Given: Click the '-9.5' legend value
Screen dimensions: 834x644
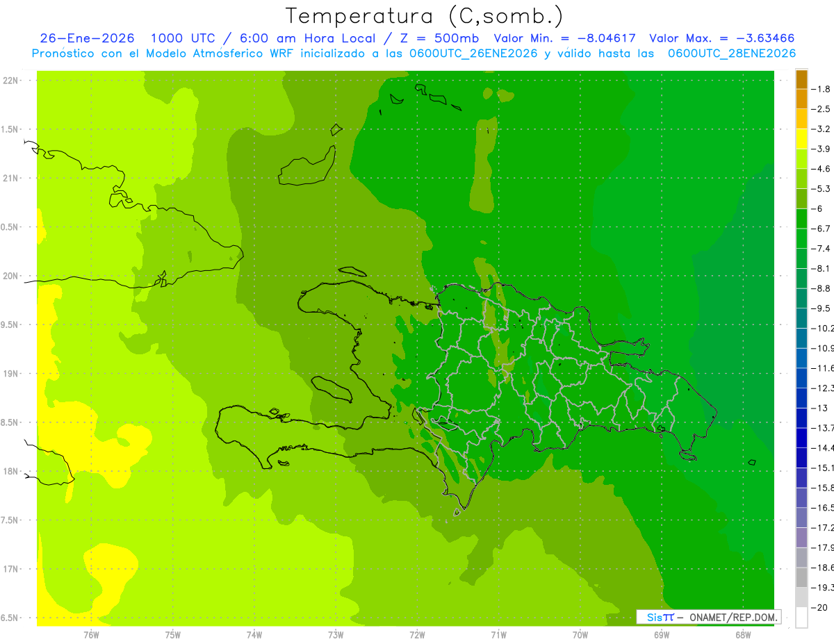Looking at the screenshot, I should [821, 308].
